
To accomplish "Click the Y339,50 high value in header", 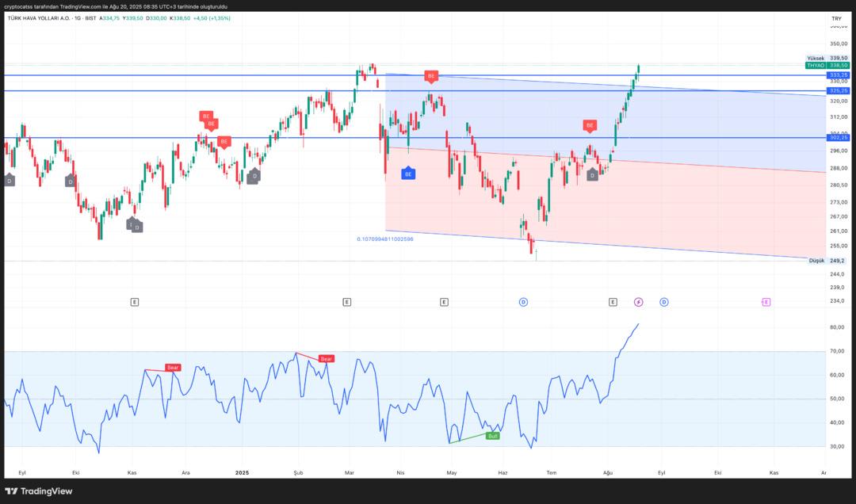I will pyautogui.click(x=132, y=18).
